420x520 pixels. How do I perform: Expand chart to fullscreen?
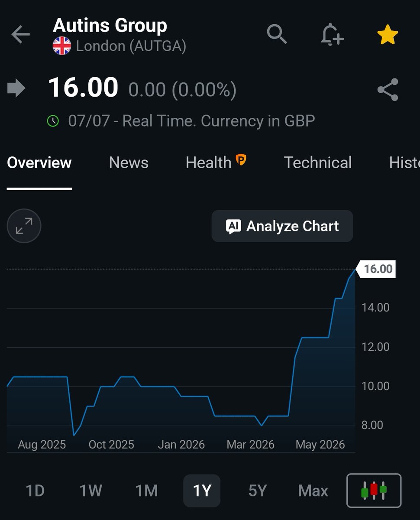click(24, 226)
